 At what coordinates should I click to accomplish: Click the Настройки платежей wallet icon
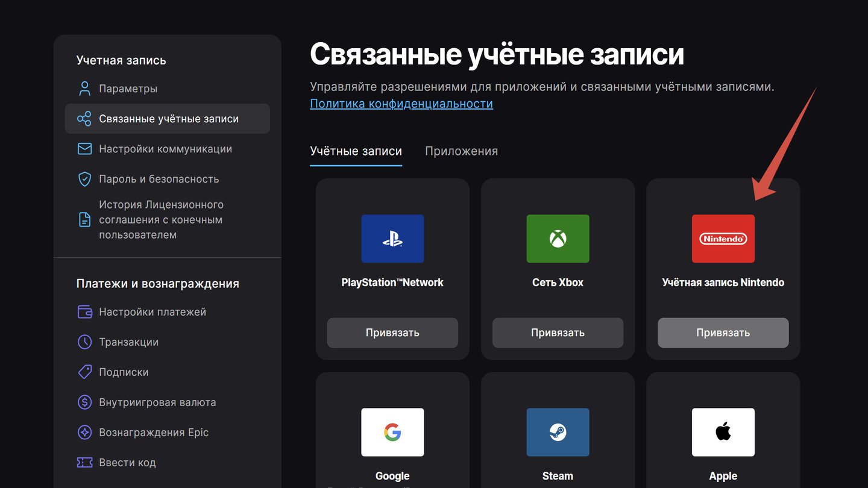[84, 312]
